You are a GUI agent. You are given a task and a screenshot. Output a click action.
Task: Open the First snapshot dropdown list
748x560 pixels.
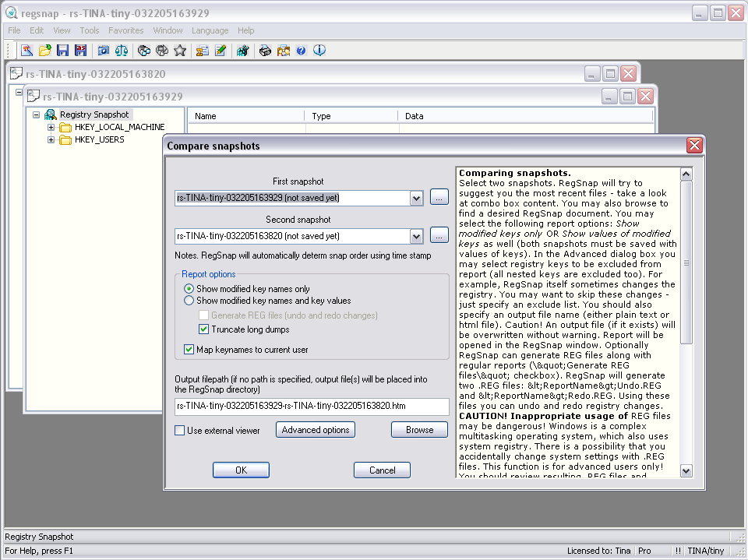[x=416, y=198]
